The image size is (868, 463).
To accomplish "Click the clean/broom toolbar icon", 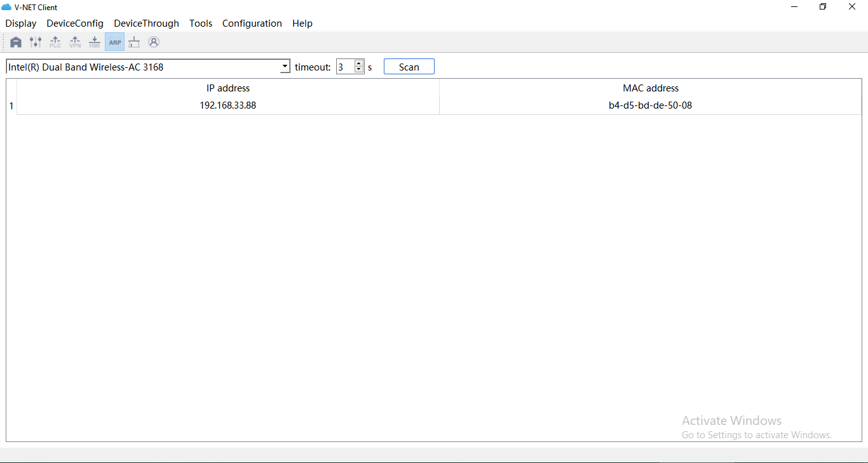I will tap(134, 42).
